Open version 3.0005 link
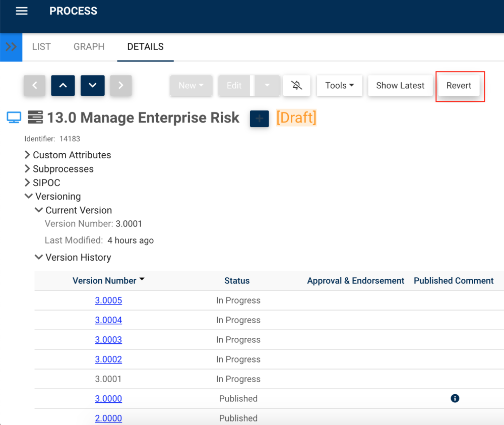The height and width of the screenshot is (425, 504). [108, 300]
